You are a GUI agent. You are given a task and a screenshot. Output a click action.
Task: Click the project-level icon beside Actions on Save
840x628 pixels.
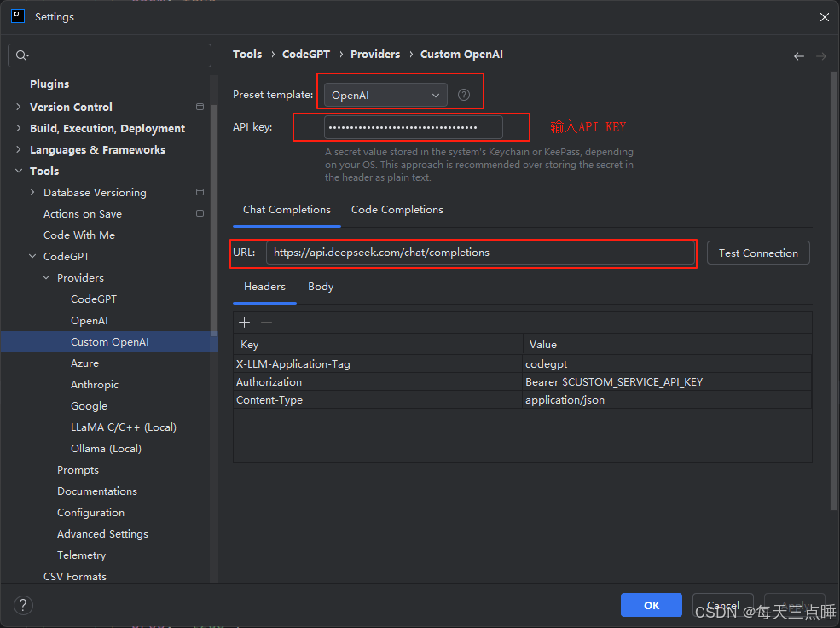click(x=200, y=213)
